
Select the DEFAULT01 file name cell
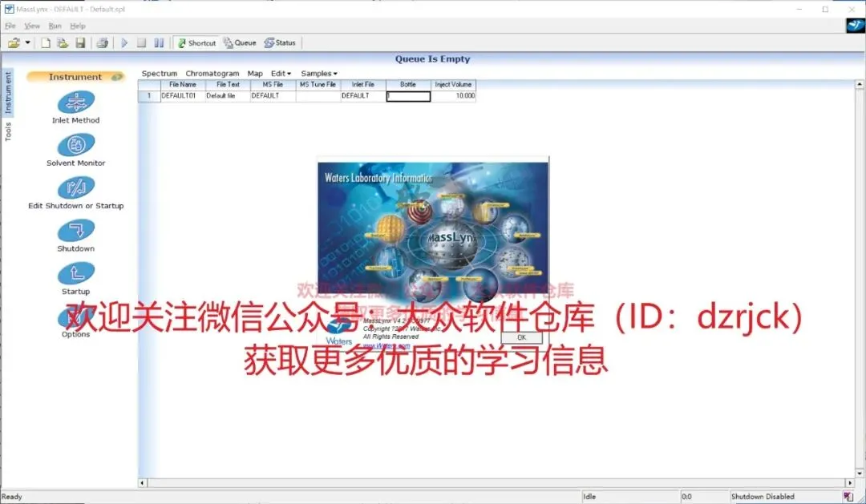click(183, 96)
